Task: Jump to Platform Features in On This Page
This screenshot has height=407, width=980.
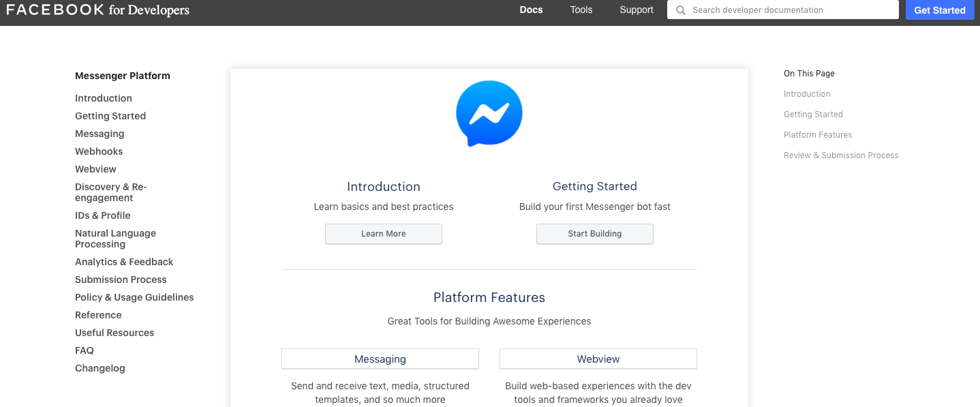Action: coord(818,135)
